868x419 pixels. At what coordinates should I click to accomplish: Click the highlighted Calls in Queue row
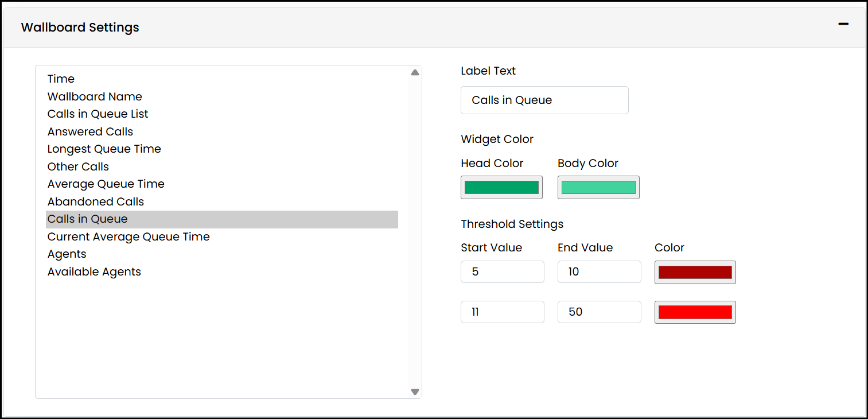222,219
